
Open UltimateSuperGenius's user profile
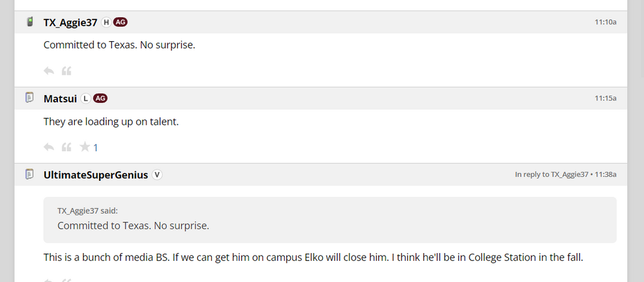point(95,174)
